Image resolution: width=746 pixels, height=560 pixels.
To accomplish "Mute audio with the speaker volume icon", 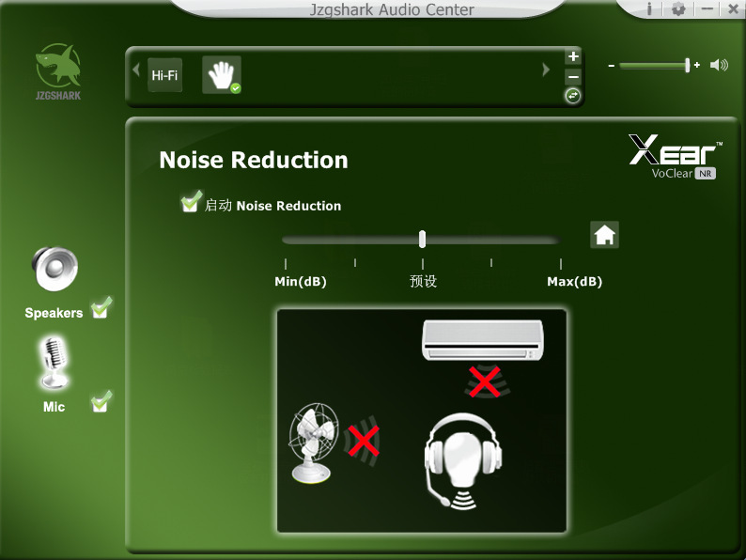I will [x=719, y=65].
